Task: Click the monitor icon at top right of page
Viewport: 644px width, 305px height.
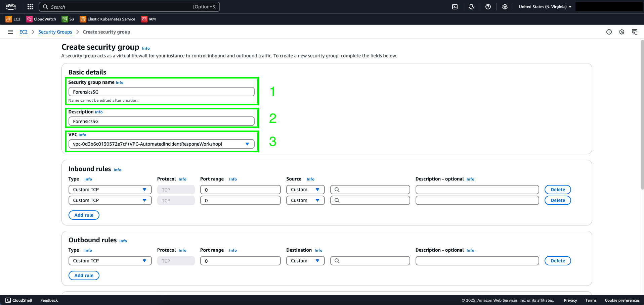Action: click(635, 32)
